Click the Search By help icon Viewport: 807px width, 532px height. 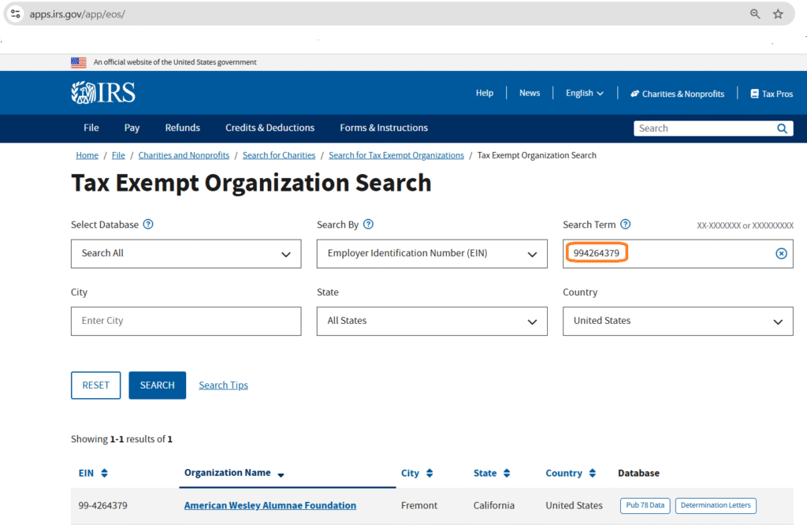[368, 225]
